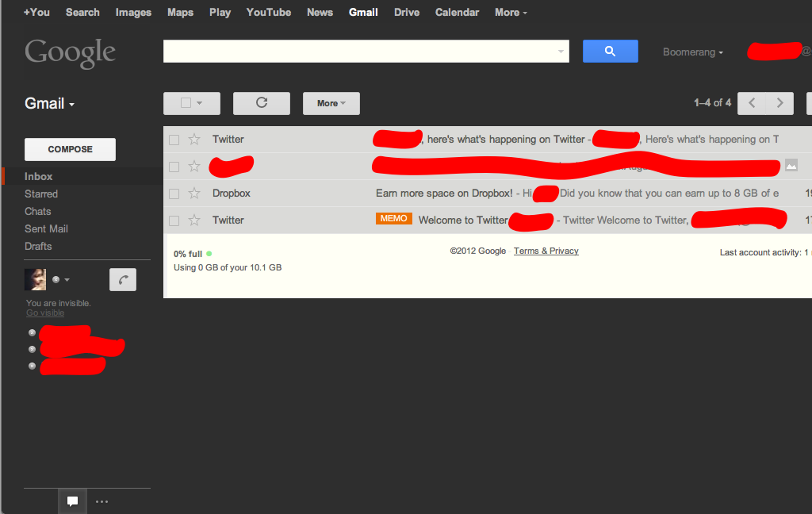812x514 pixels.
Task: Open the select-all dropdown arrow
Action: coord(199,103)
